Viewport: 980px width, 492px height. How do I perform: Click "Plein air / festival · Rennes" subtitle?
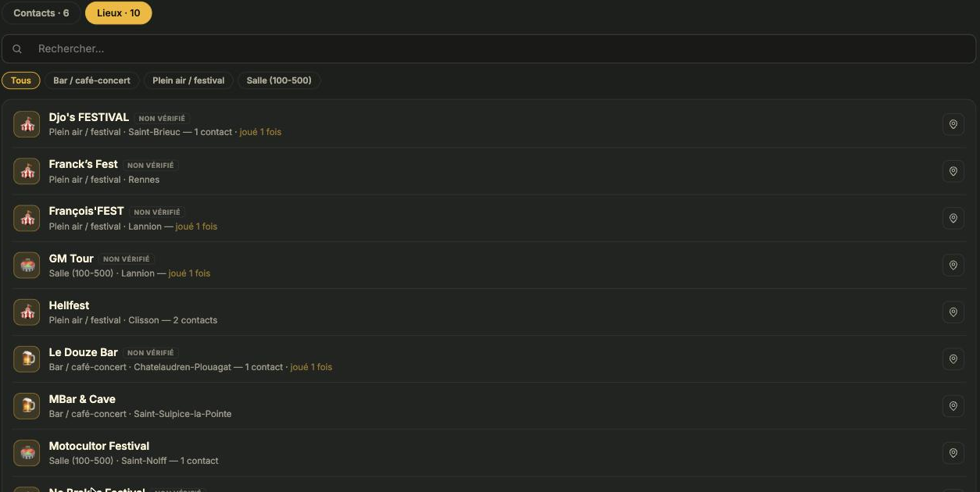click(x=104, y=180)
